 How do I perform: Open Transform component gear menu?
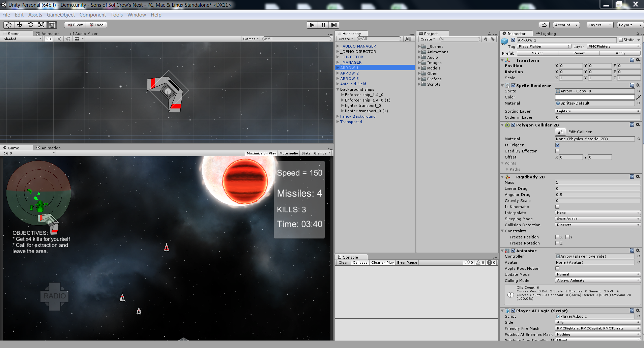pos(638,60)
